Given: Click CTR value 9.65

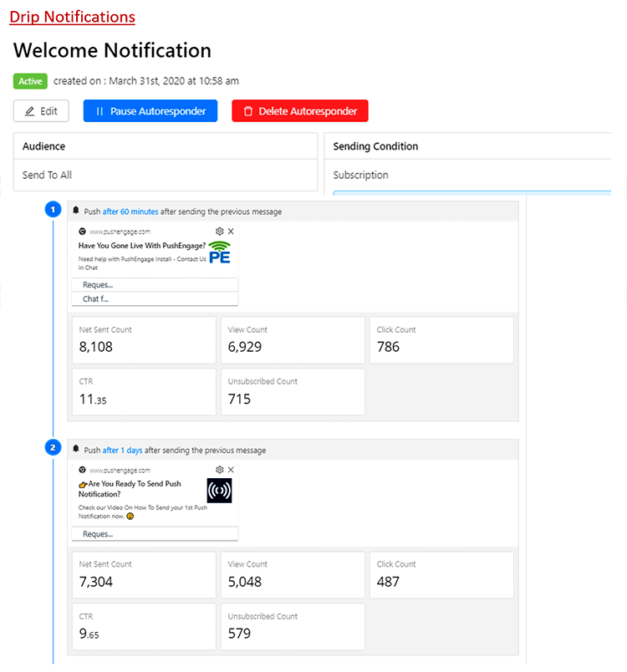Looking at the screenshot, I should [x=89, y=634].
